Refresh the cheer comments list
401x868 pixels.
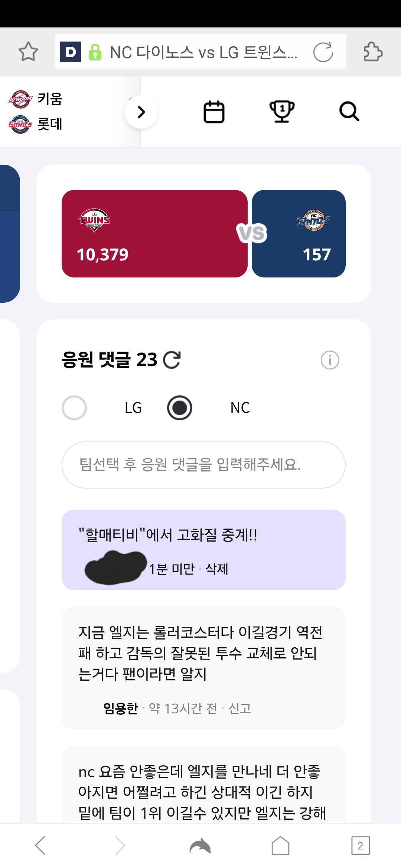[x=172, y=360]
